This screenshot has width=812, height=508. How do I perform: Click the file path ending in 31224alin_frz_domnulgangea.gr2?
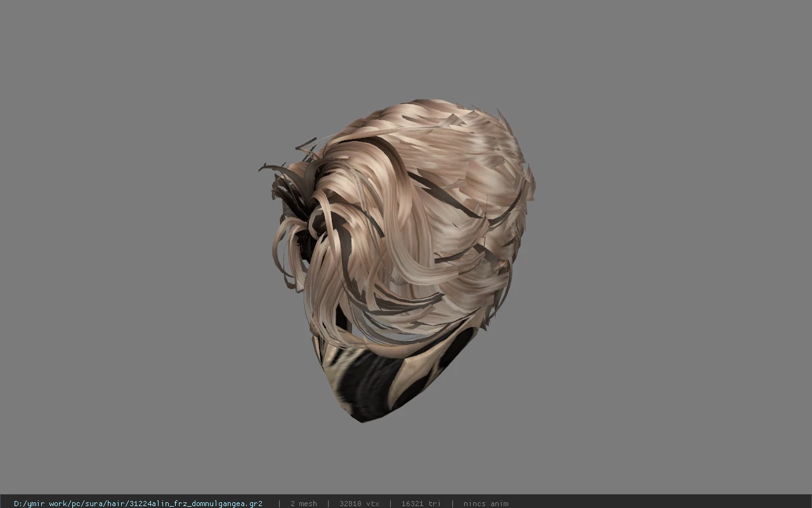tap(138, 504)
